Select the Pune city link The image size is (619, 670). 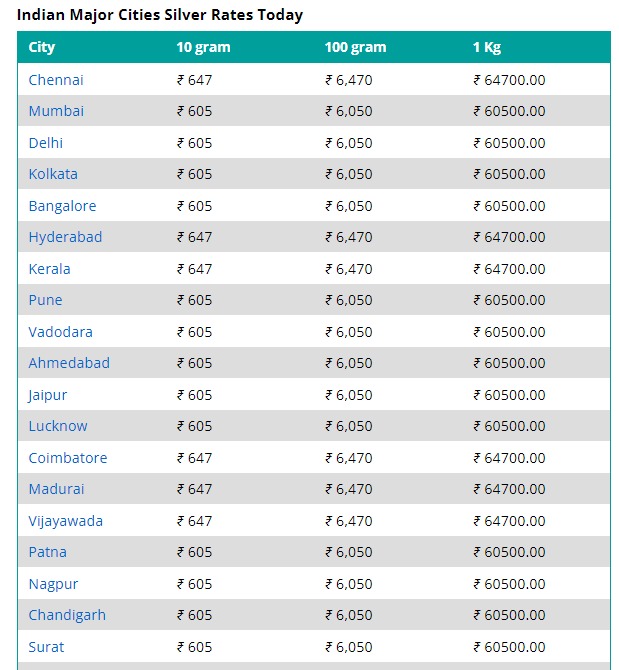[45, 300]
